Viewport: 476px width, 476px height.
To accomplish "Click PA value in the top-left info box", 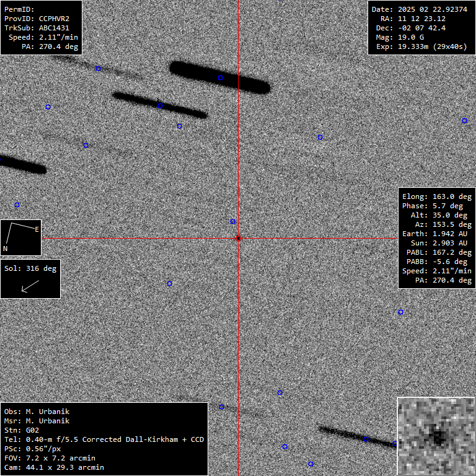I will (59, 46).
